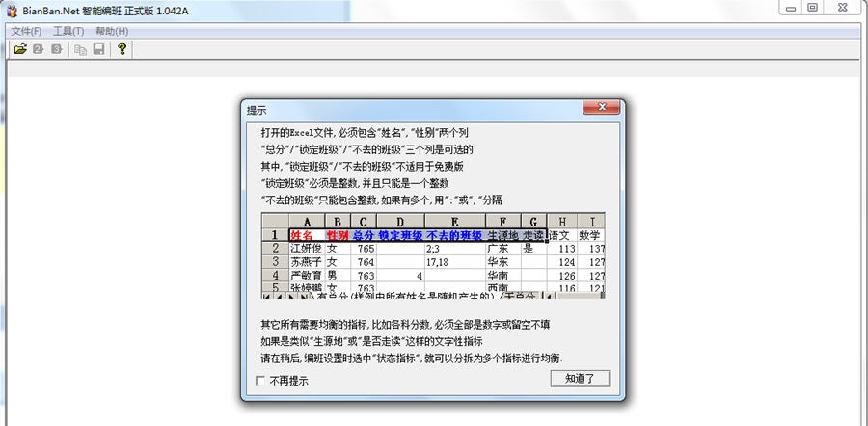Click the 生源地 header cell
The image size is (868, 426).
coord(503,235)
